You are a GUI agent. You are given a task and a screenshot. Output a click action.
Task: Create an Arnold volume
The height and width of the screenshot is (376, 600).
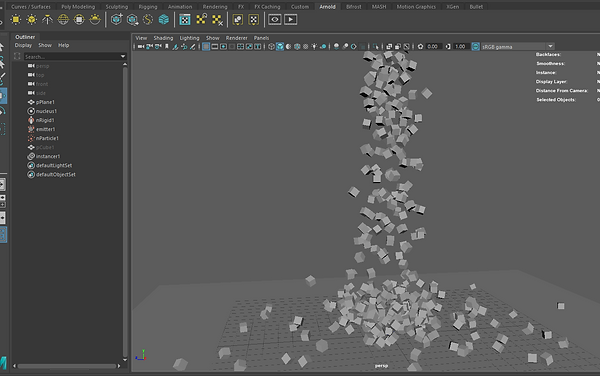tap(164, 20)
